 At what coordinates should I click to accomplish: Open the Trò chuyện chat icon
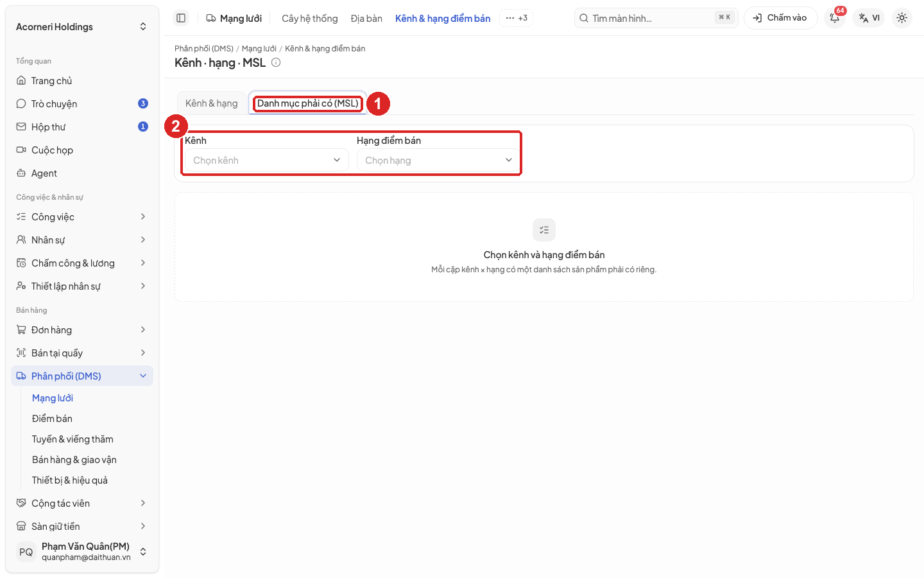click(x=21, y=104)
